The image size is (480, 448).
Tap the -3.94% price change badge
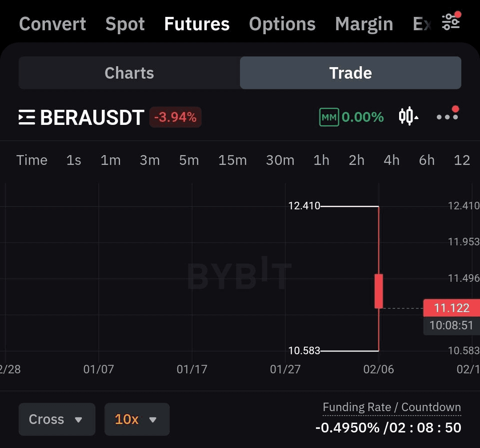[x=176, y=117]
